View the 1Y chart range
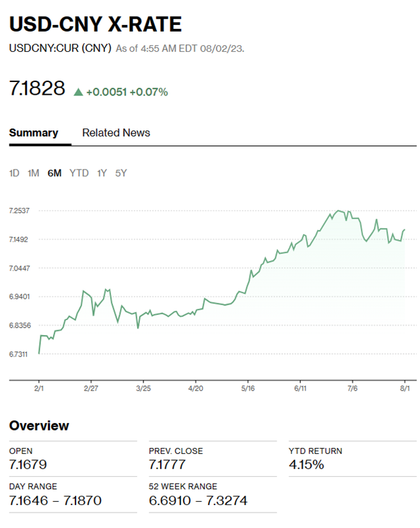 coord(102,173)
